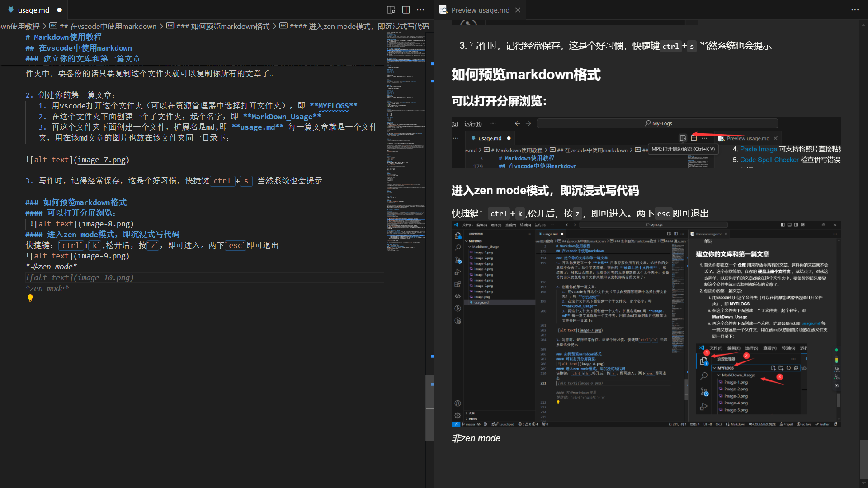Click the shortcut line '快捷键: ctrl + k' in preview

coord(488,213)
